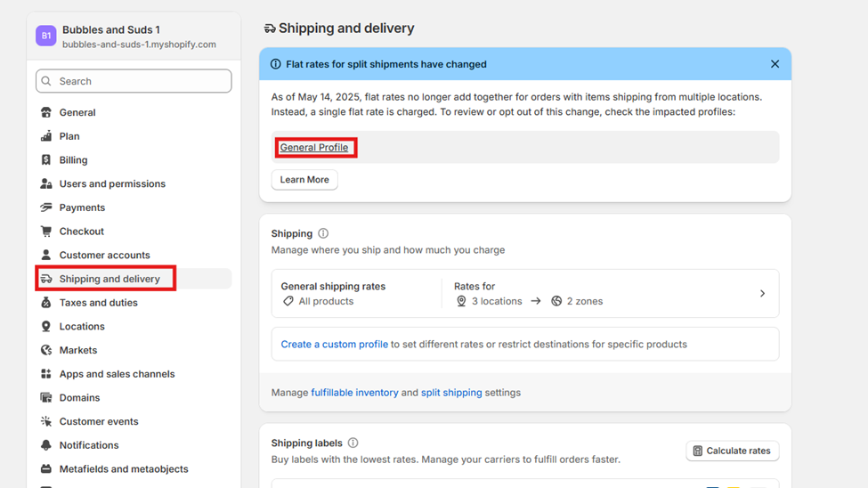Viewport: 868px width, 488px height.
Task: Click the magnifier icon in Search field
Action: (x=46, y=81)
